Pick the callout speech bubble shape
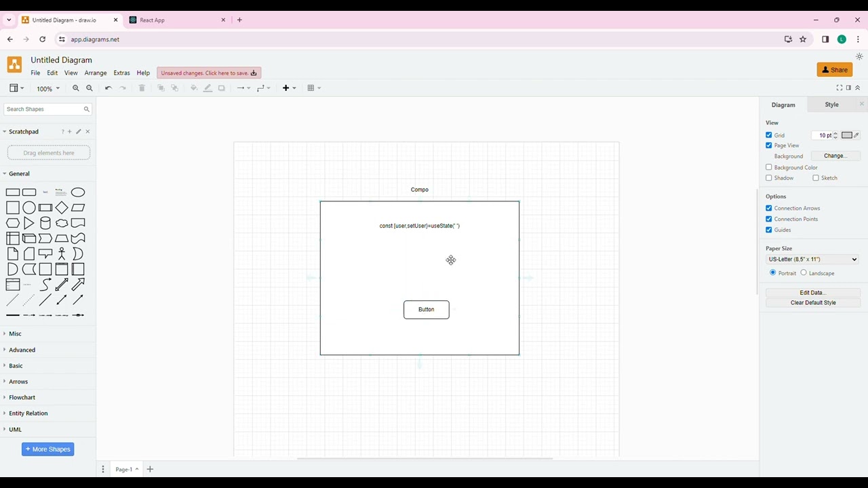 click(45, 253)
